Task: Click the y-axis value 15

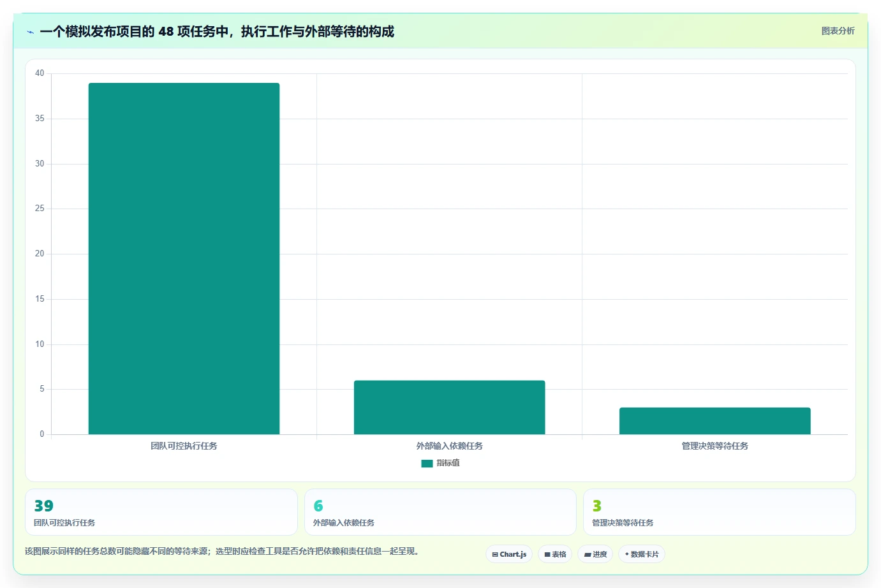Action: [40, 299]
